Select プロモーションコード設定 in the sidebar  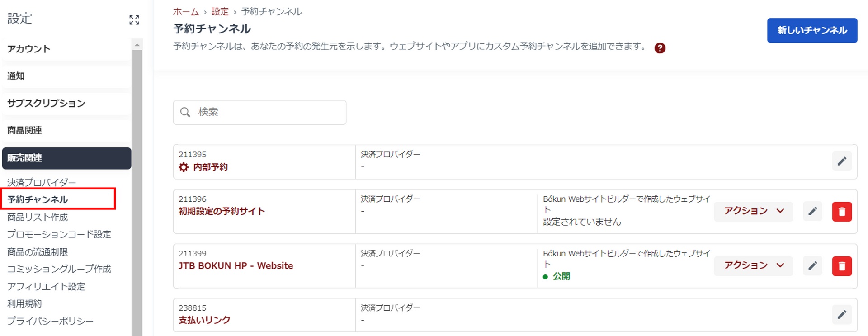[x=59, y=234]
